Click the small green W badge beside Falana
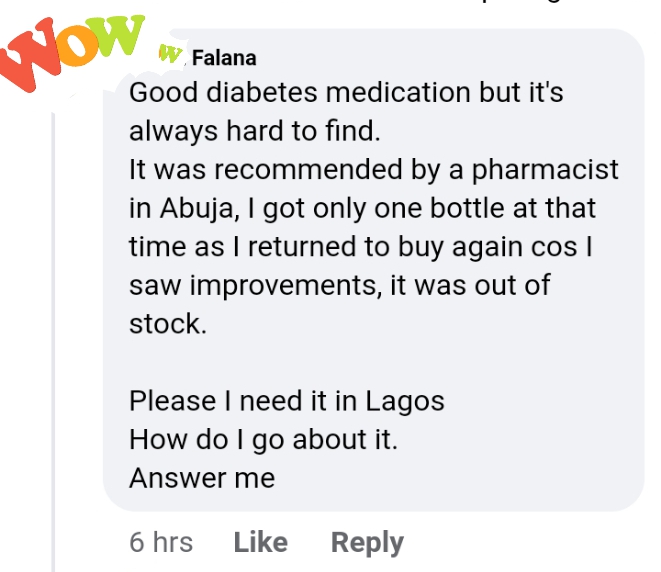The width and height of the screenshot is (661, 572). pos(171,56)
